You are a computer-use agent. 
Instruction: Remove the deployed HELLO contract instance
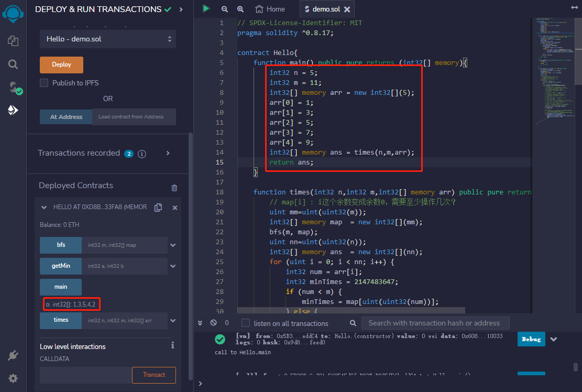pos(175,208)
